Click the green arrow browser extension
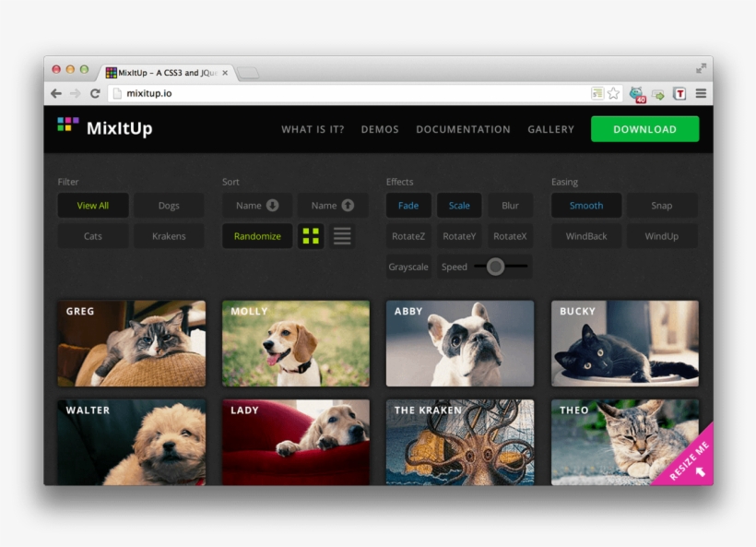Image resolution: width=756 pixels, height=547 pixels. point(658,93)
